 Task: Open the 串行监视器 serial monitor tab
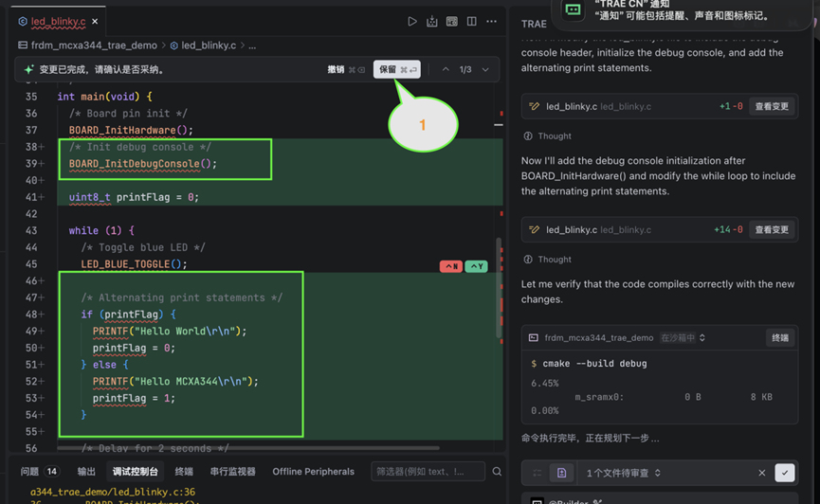pyautogui.click(x=232, y=472)
